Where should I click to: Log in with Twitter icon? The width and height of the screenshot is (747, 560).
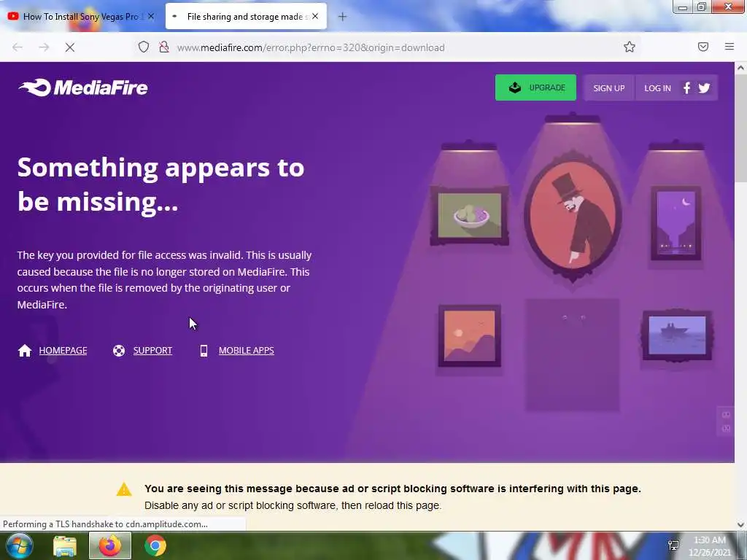point(704,88)
